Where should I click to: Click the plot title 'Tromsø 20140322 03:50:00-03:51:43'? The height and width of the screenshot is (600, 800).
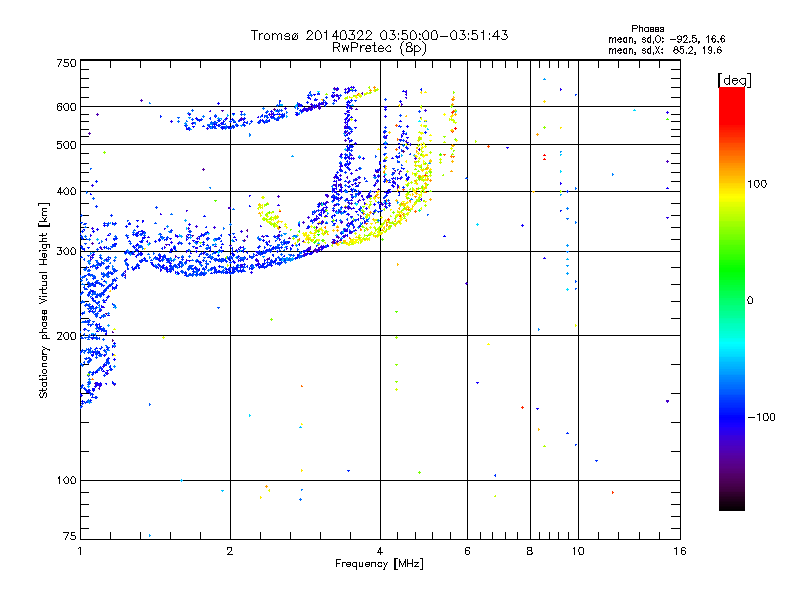(379, 35)
